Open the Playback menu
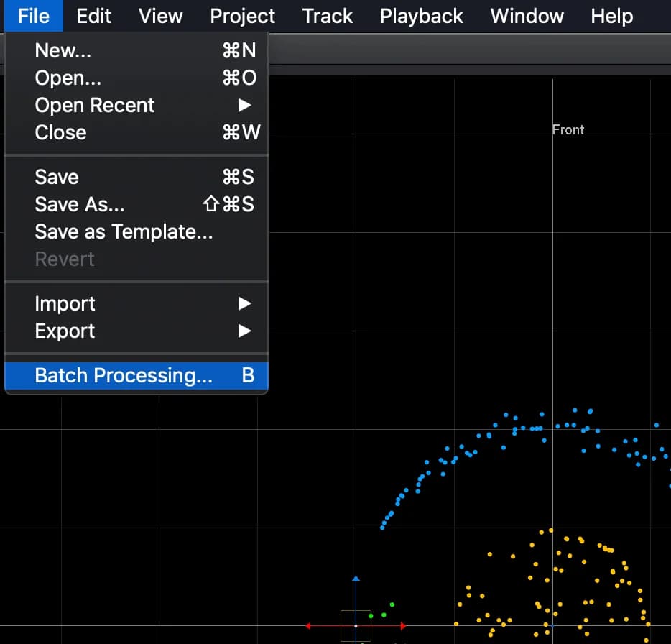671x644 pixels. tap(421, 16)
